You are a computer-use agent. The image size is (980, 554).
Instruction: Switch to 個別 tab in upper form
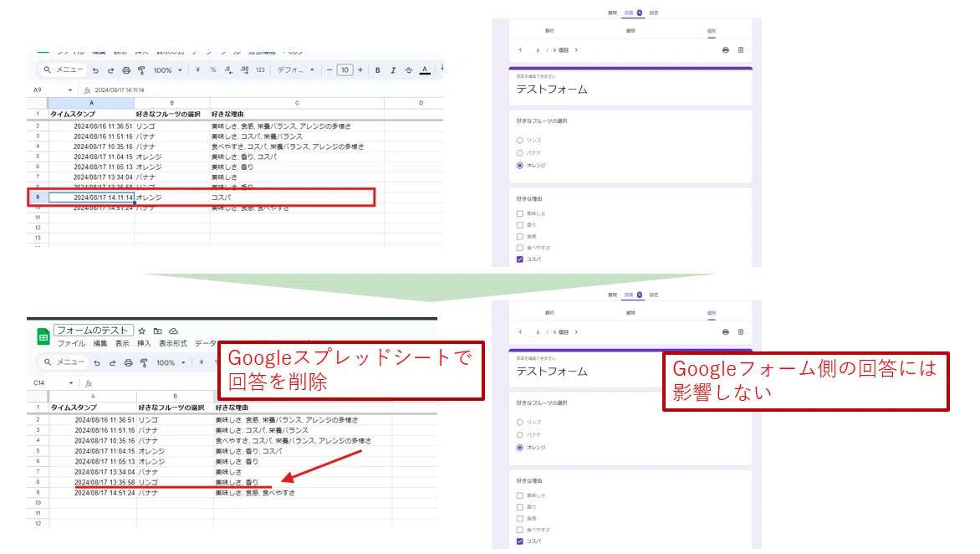pyautogui.click(x=712, y=31)
